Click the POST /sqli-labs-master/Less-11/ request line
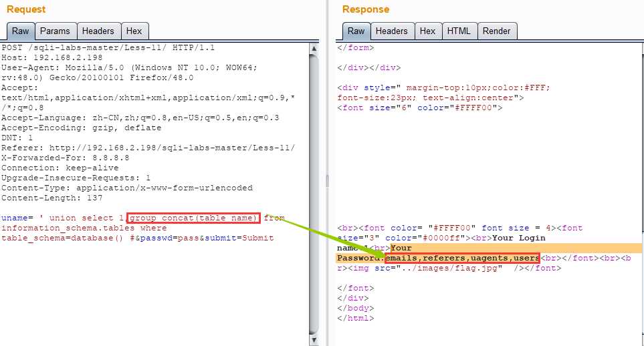This screenshot has width=644, height=346. click(108, 47)
